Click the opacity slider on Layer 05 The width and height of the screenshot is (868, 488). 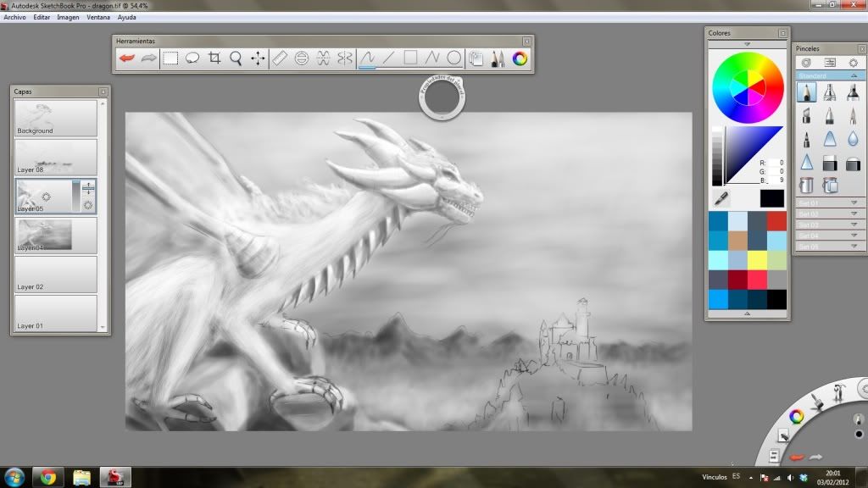tap(75, 196)
